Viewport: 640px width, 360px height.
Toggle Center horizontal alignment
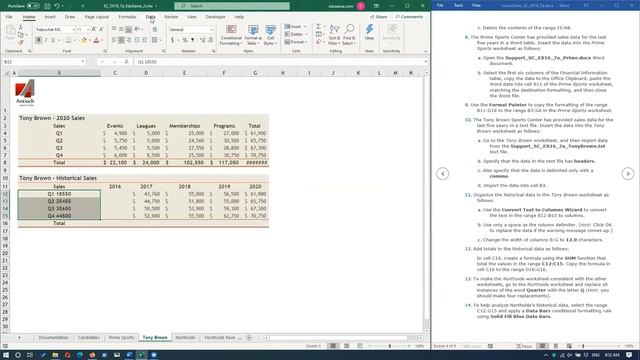[121, 40]
